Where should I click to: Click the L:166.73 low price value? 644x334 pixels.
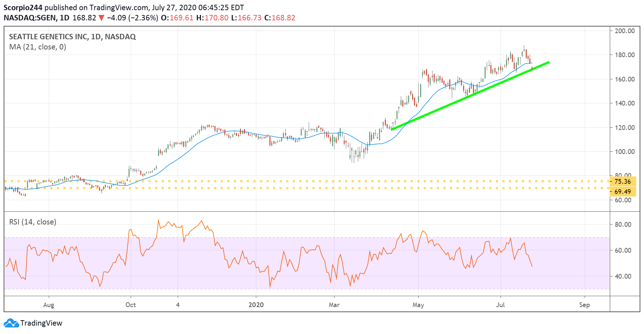(246, 18)
